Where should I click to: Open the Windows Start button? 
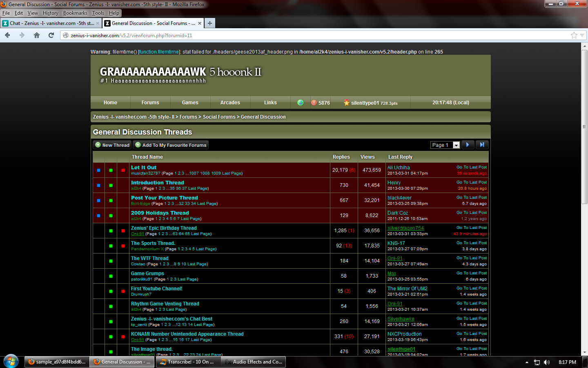pos(11,362)
